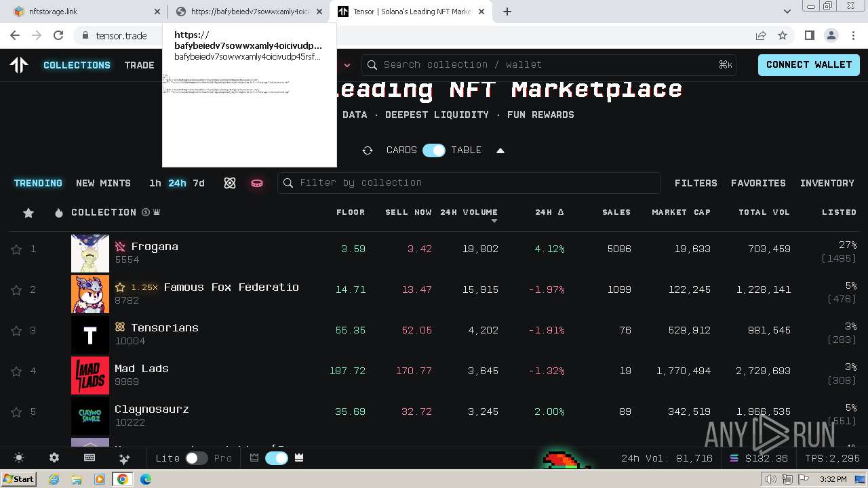The height and width of the screenshot is (488, 868).
Task: Click the Search collection / wallet field
Action: coord(549,65)
